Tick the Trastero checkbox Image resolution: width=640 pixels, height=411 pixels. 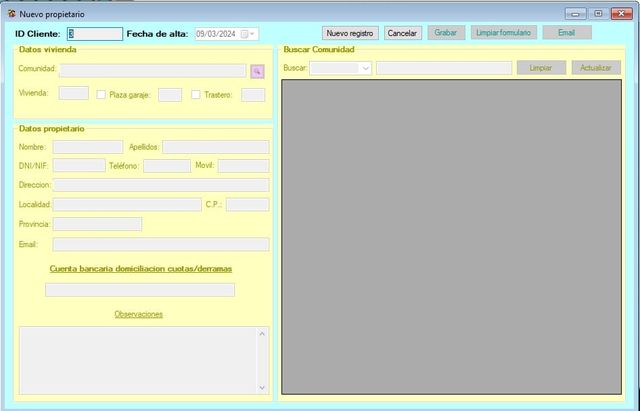click(196, 95)
